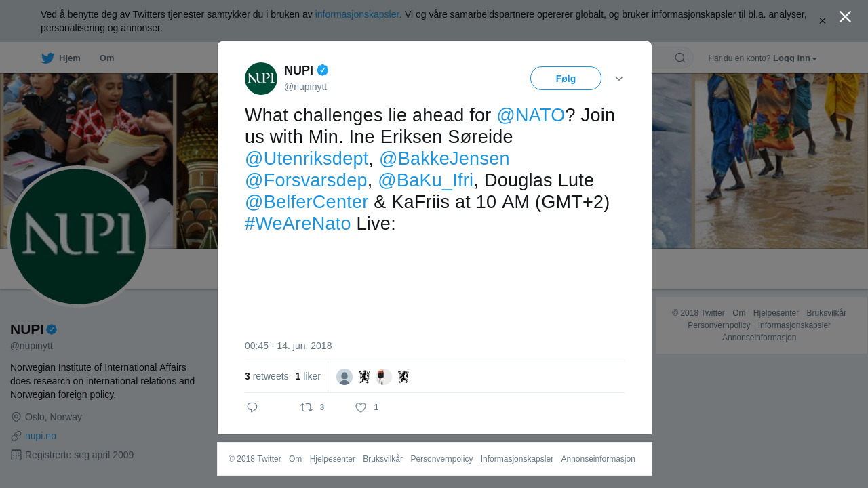
Task: Open first liker's grey avatar
Action: 344,377
